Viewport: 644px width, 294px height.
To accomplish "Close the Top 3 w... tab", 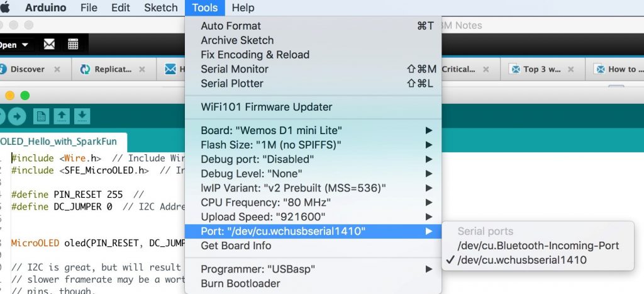I will [x=570, y=69].
